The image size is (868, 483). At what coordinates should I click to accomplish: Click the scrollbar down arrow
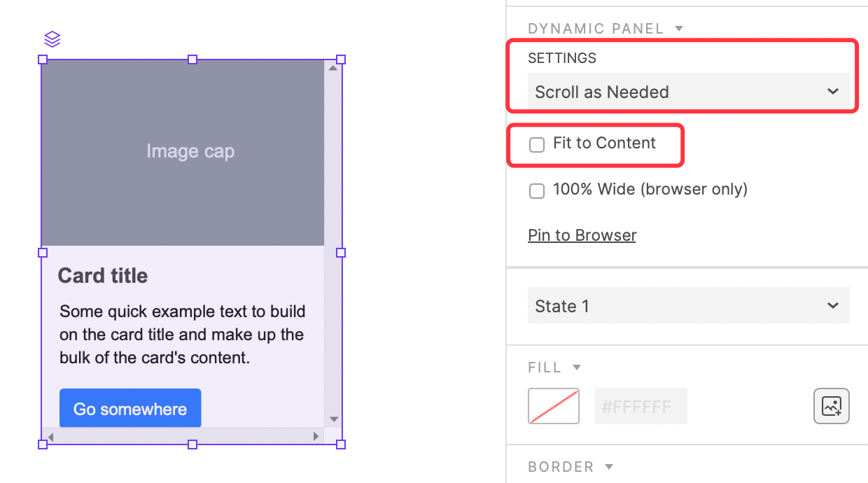coord(333,419)
